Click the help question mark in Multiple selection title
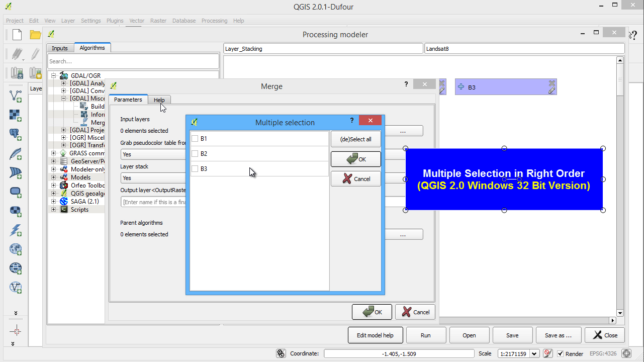Image resolution: width=644 pixels, height=362 pixels. tap(352, 121)
